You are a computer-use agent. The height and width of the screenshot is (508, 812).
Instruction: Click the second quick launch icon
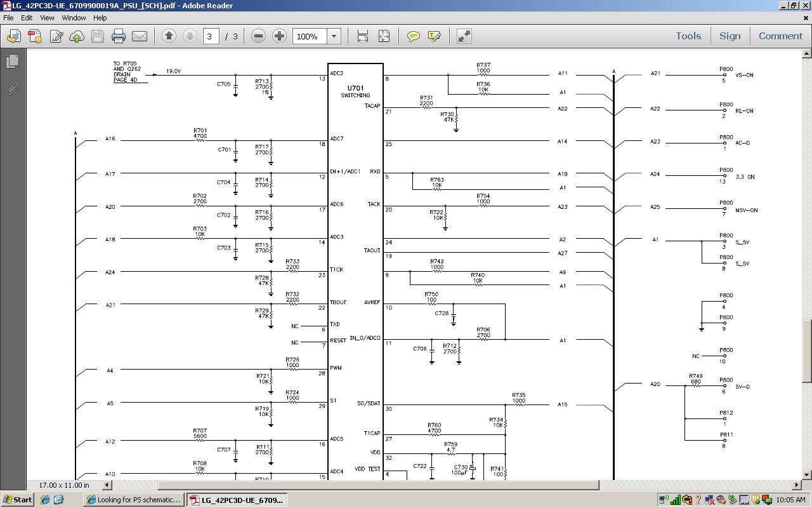point(59,500)
